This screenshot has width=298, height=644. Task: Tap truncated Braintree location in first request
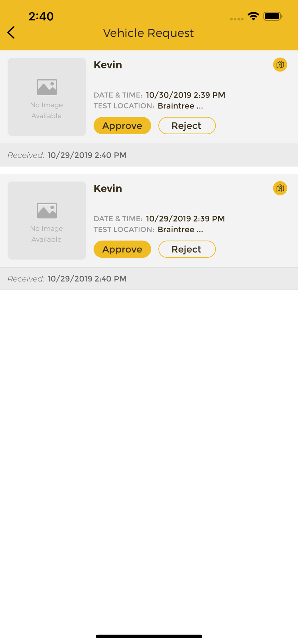(180, 106)
